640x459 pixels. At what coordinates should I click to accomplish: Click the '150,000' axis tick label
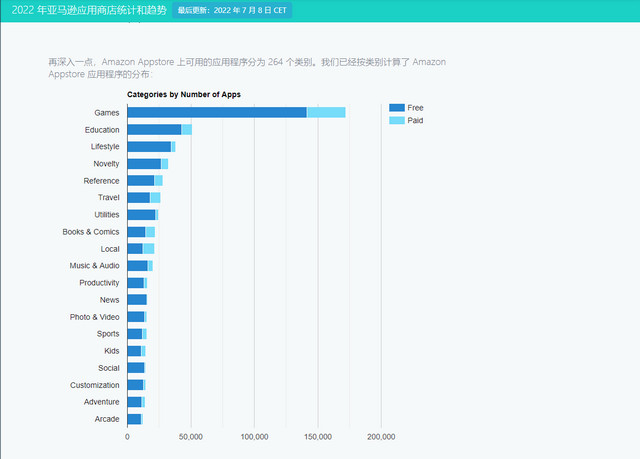pyautogui.click(x=318, y=437)
